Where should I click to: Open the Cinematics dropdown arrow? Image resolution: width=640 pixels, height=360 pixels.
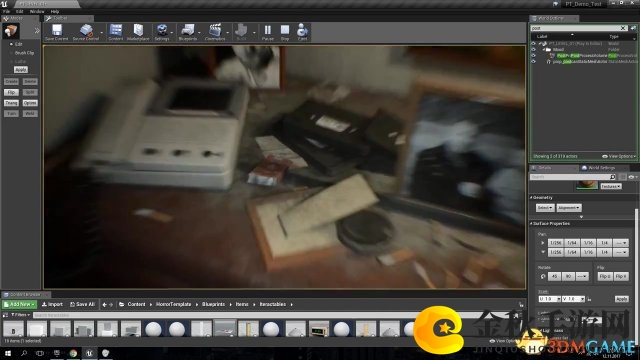pyautogui.click(x=228, y=33)
